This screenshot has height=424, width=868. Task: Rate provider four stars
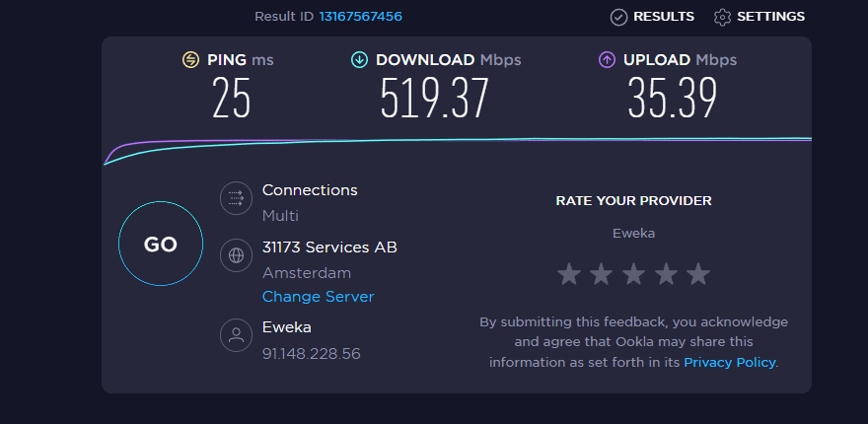pyautogui.click(x=666, y=273)
